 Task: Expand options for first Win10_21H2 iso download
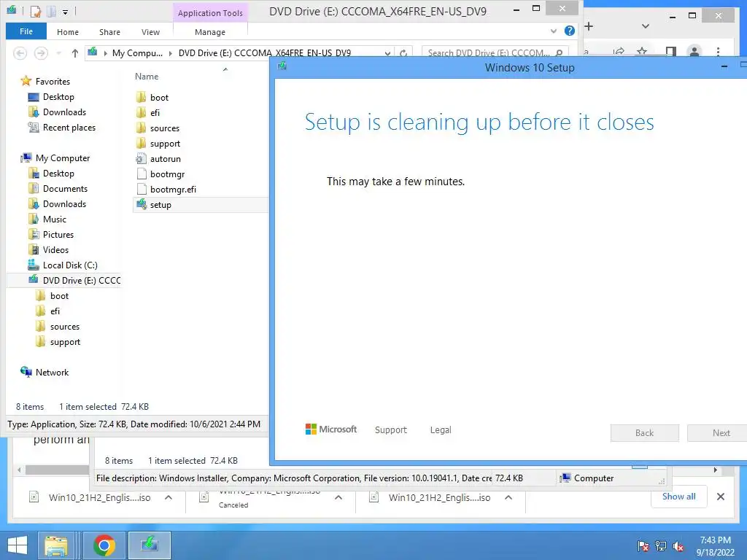pos(169,497)
